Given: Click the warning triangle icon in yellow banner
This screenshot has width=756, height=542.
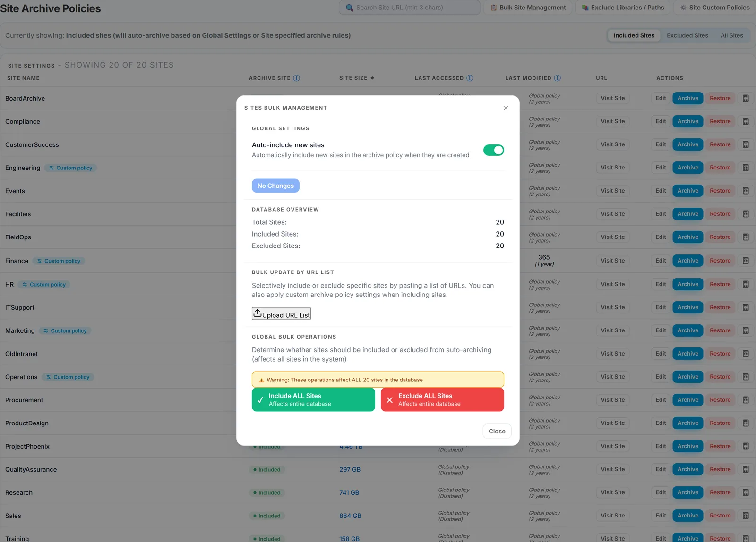Looking at the screenshot, I should pyautogui.click(x=261, y=380).
